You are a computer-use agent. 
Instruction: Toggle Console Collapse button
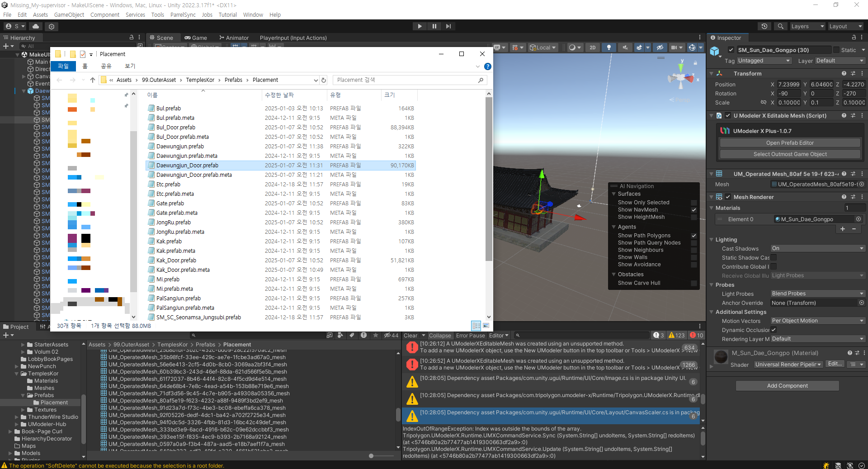[x=440, y=335]
